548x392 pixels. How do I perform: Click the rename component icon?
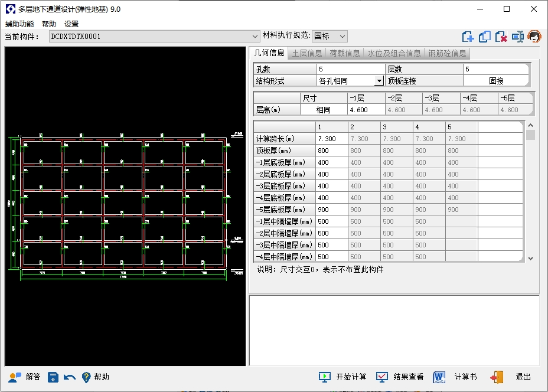coord(518,37)
